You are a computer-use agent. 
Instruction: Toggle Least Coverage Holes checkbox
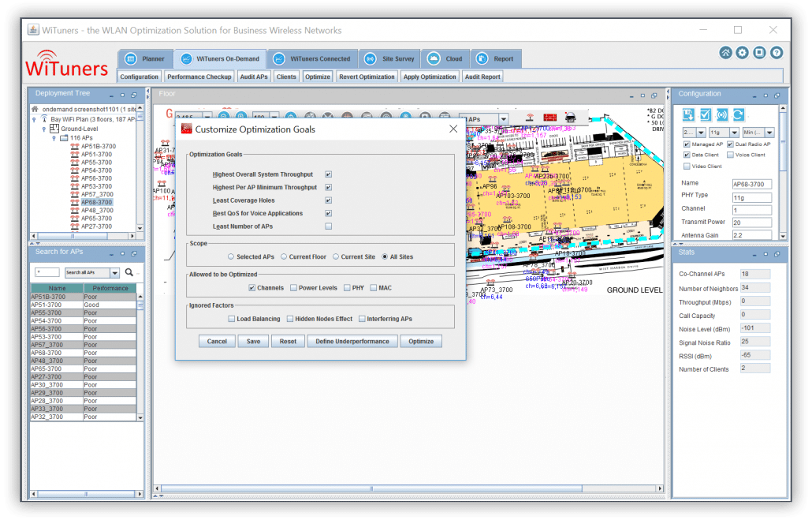[x=328, y=200]
